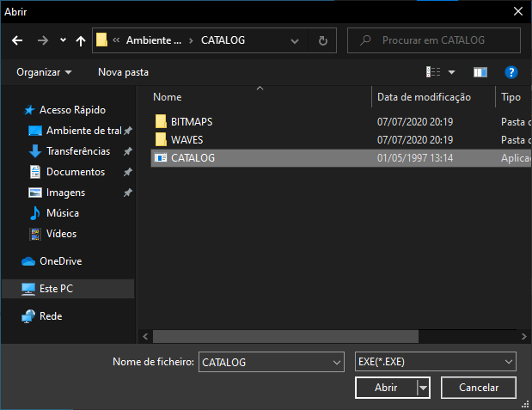Open the blue help question mark
This screenshot has width=532, height=410.
point(511,72)
